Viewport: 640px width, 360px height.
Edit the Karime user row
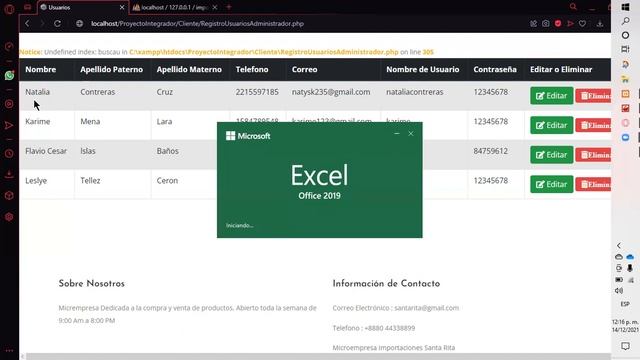pyautogui.click(x=551, y=125)
